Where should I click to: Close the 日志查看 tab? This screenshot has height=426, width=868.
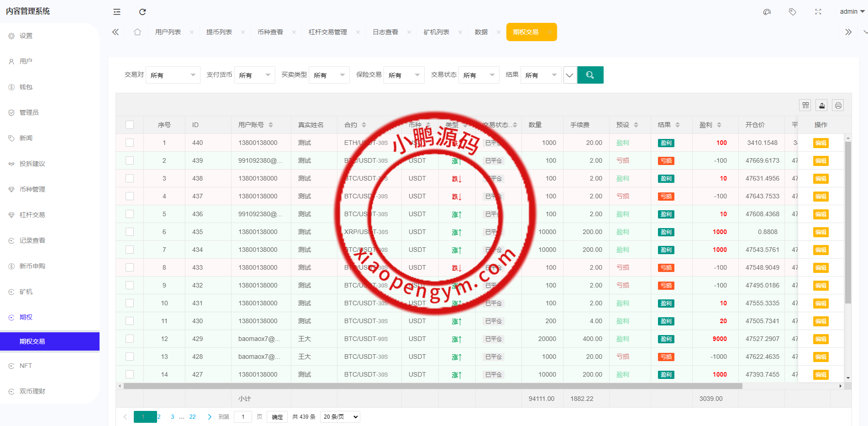pyautogui.click(x=409, y=32)
